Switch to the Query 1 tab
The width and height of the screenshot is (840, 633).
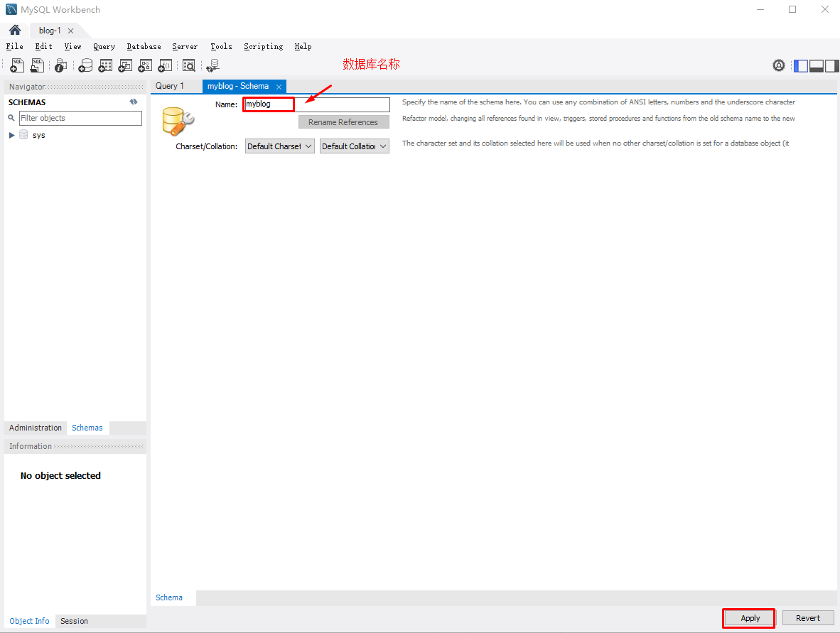170,86
